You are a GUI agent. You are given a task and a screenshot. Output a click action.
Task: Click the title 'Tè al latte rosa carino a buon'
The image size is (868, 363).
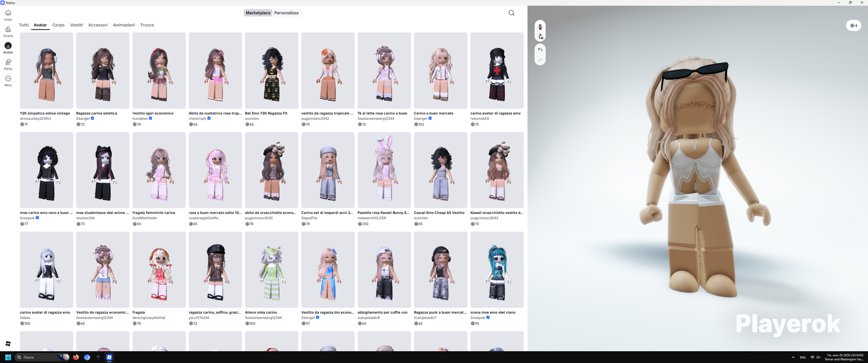[382, 113]
